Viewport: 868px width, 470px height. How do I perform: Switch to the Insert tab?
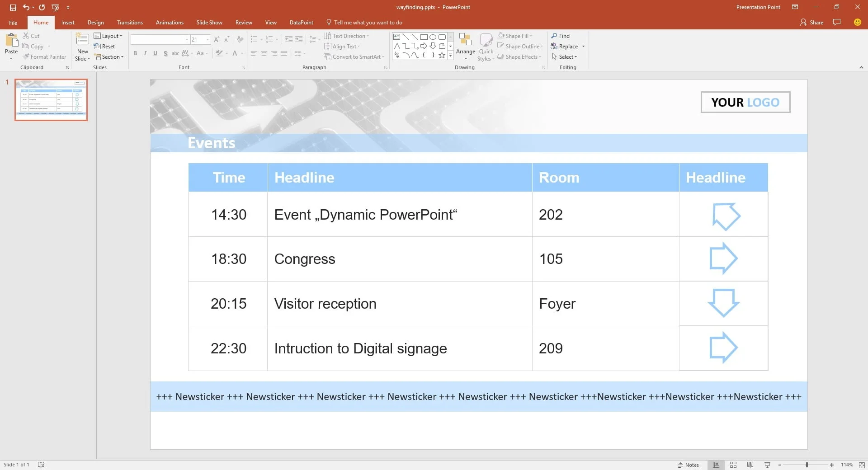(68, 23)
